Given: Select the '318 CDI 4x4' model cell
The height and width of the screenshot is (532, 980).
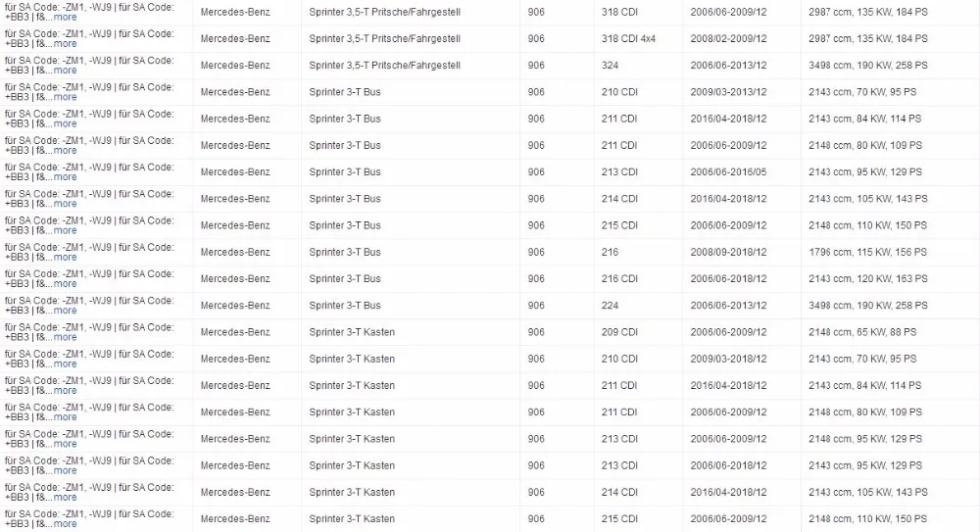Looking at the screenshot, I should tap(628, 39).
